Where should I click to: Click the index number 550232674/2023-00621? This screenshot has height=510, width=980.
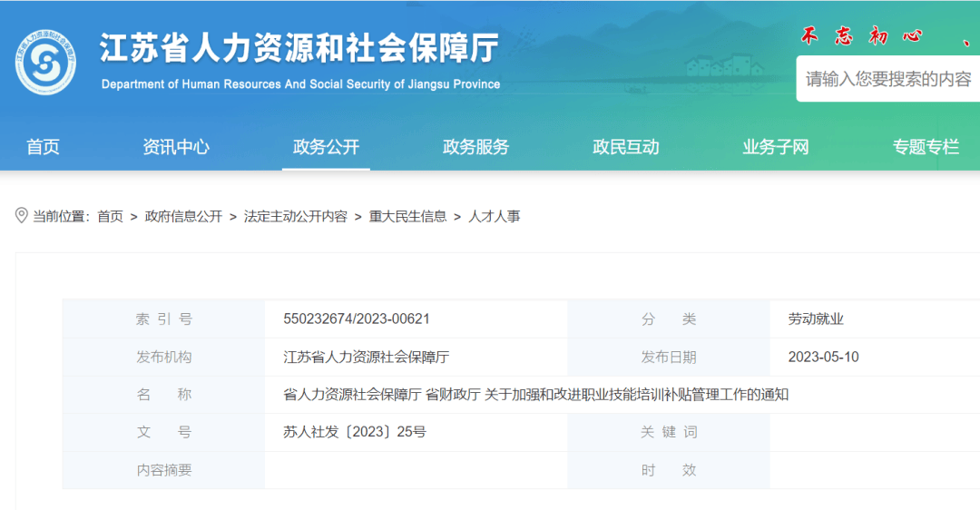pyautogui.click(x=357, y=319)
